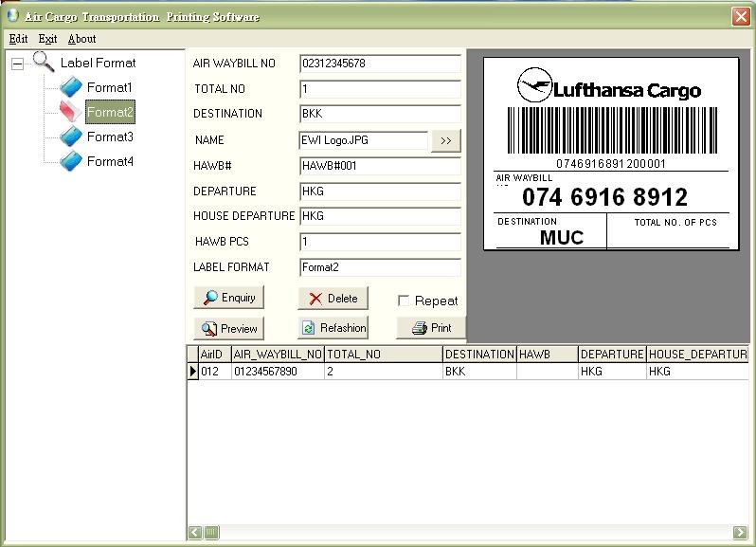Click the TOTAL_NO column header

point(384,354)
